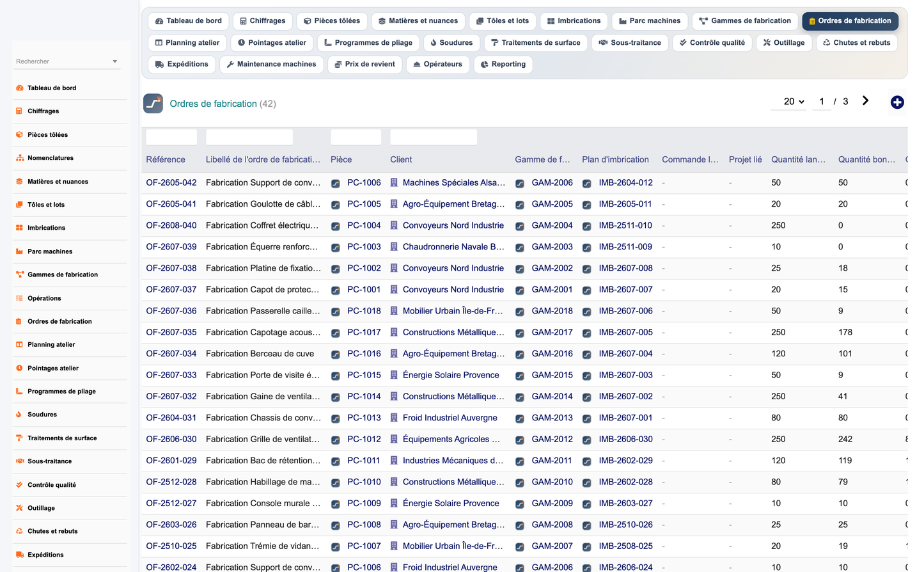Sort by Référence column header
This screenshot has height=572, width=924.
point(166,160)
